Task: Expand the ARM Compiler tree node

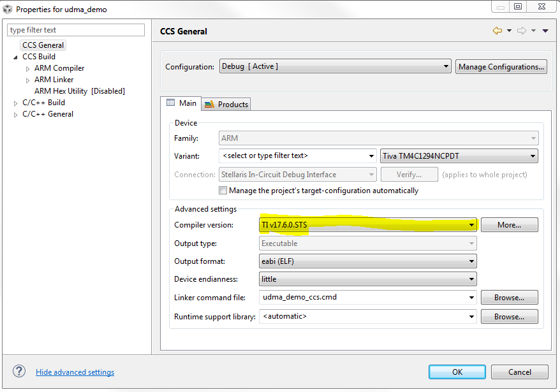Action: pos(27,68)
